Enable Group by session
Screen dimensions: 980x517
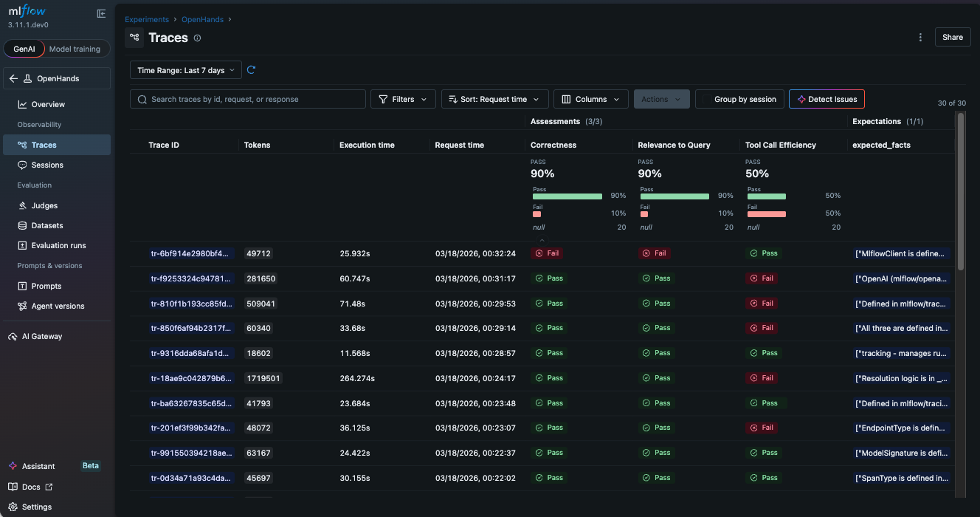739,98
